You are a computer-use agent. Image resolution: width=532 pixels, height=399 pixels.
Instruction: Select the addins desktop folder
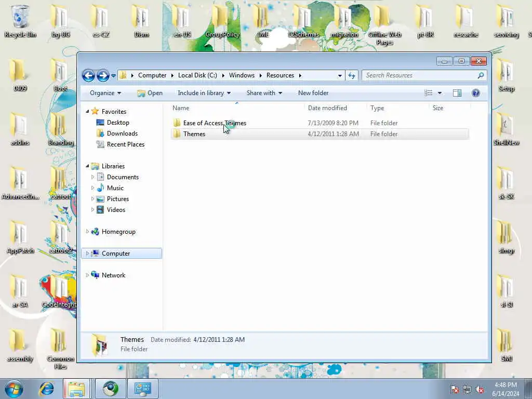click(x=20, y=129)
